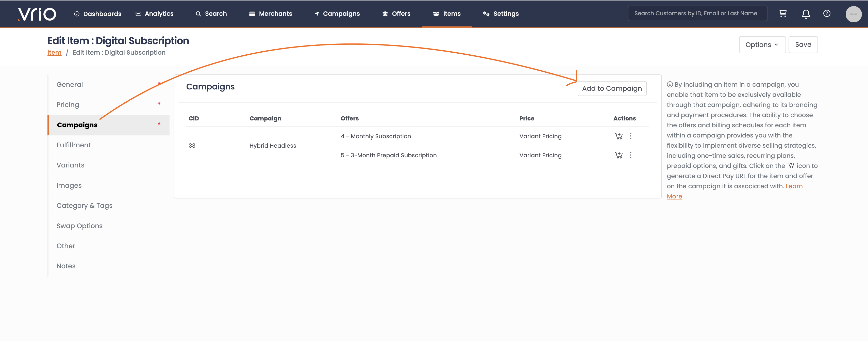Open more actions for 3-Month Prepaid Subscription row
This screenshot has width=868, height=341.
click(x=631, y=155)
